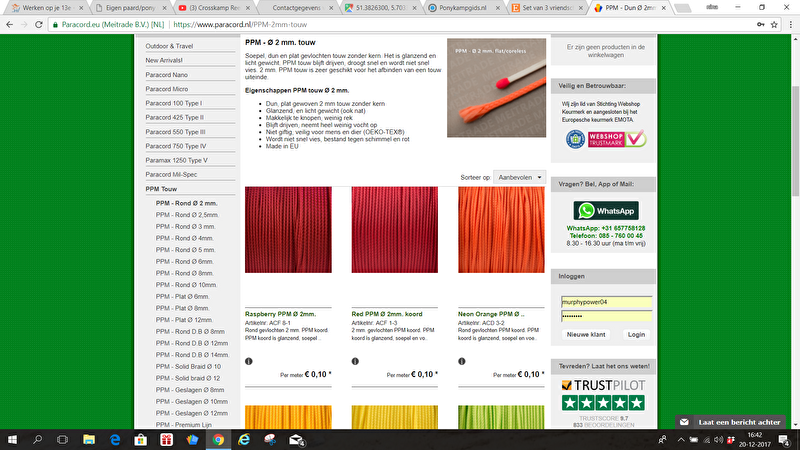Click the browser address bar URL
This screenshot has width=800, height=450.
point(240,24)
